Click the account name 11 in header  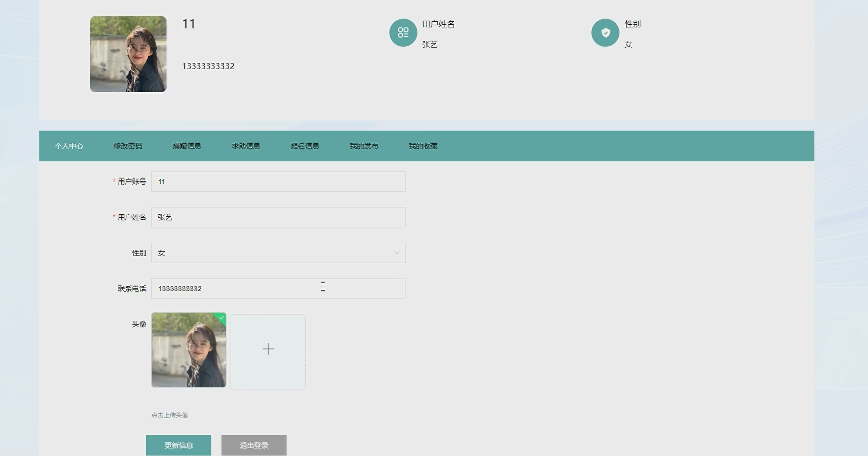point(189,24)
